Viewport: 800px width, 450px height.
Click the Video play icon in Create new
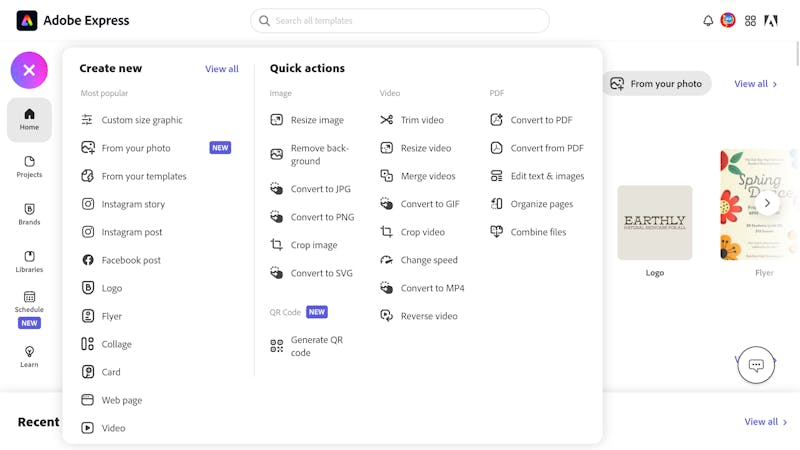click(88, 428)
